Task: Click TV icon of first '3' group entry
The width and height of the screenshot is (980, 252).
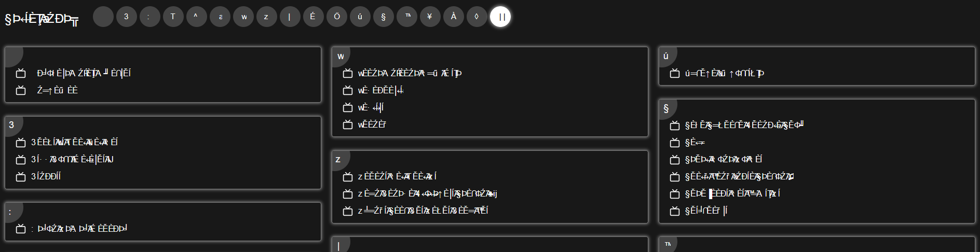Action: tap(21, 143)
